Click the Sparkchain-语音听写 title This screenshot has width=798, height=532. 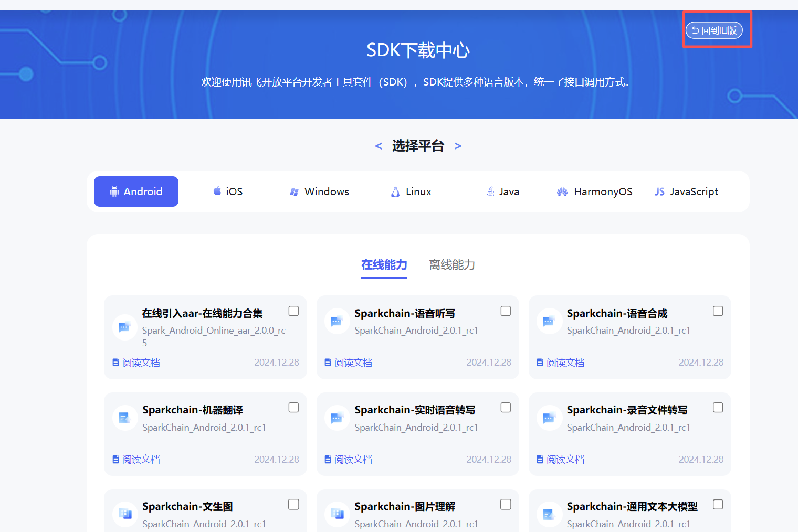point(405,313)
